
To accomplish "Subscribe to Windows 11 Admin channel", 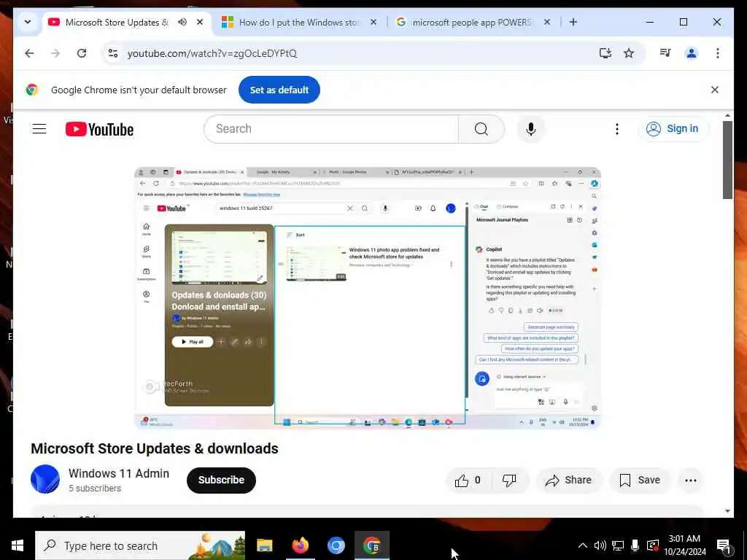I will 221,480.
